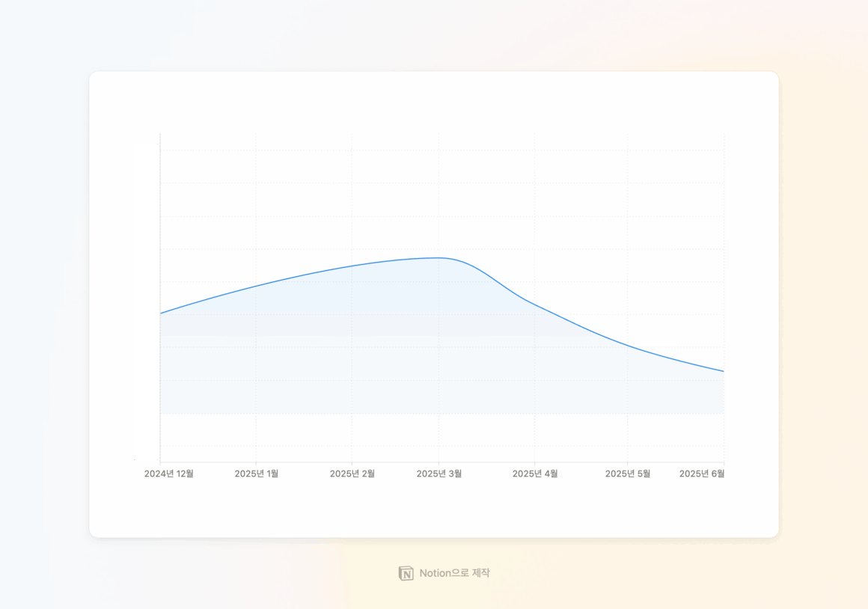Click the blue line above 2025년 4월
Image resolution: width=868 pixels, height=609 pixels.
[x=534, y=304]
